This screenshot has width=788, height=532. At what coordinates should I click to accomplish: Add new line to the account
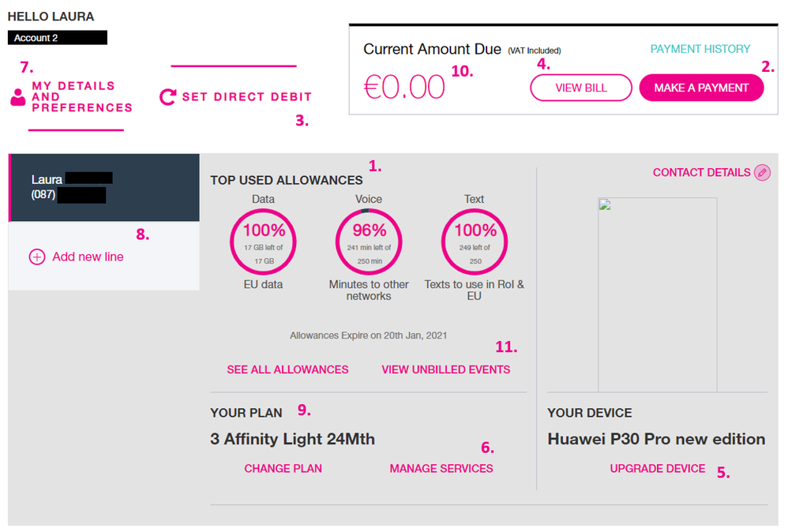(88, 257)
